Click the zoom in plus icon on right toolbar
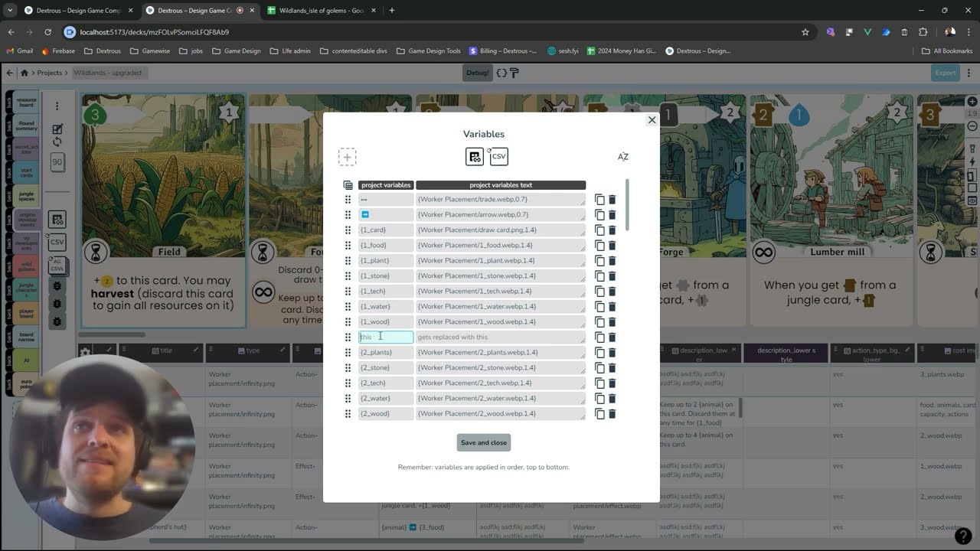This screenshot has width=980, height=551. coord(972,102)
